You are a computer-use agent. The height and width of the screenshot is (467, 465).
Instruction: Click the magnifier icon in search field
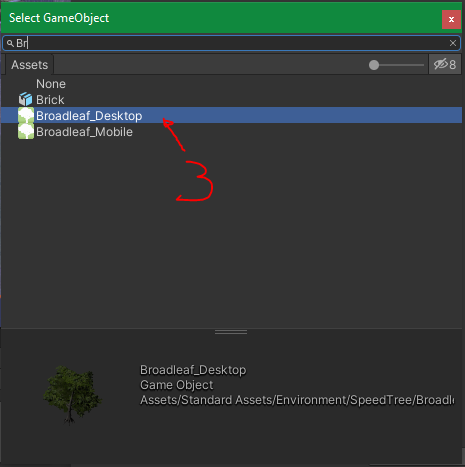[x=10, y=43]
